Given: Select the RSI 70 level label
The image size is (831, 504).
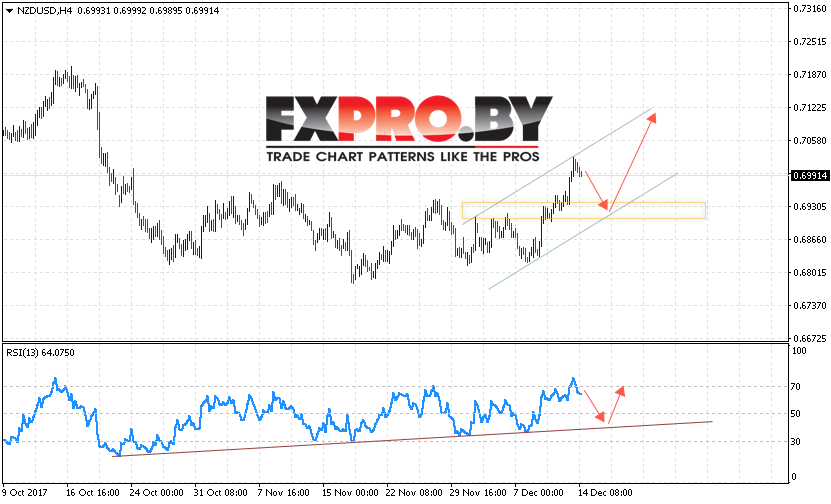Looking at the screenshot, I should coord(795,387).
